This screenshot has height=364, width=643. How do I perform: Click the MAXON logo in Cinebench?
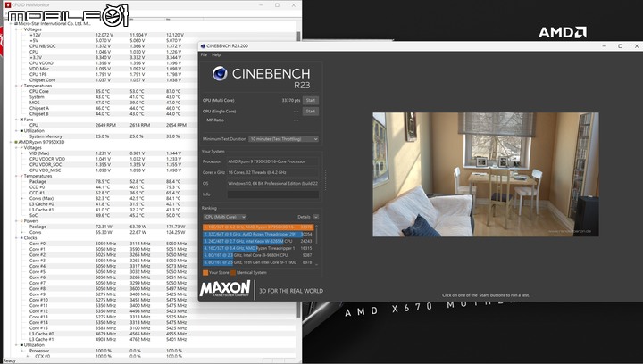(x=225, y=288)
